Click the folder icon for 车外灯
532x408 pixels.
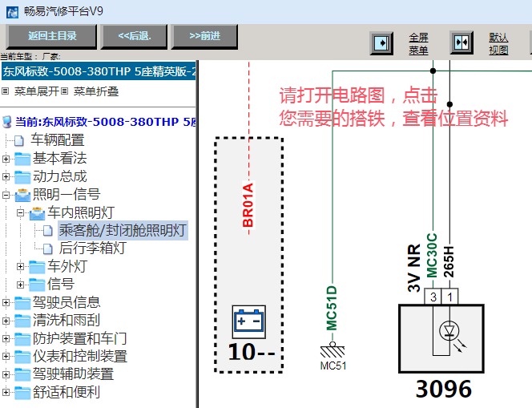pyautogui.click(x=37, y=266)
